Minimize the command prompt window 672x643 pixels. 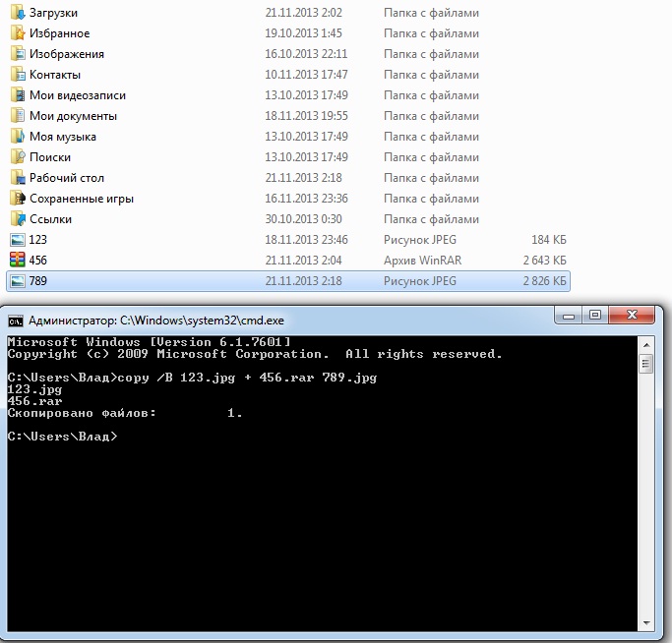click(x=568, y=317)
